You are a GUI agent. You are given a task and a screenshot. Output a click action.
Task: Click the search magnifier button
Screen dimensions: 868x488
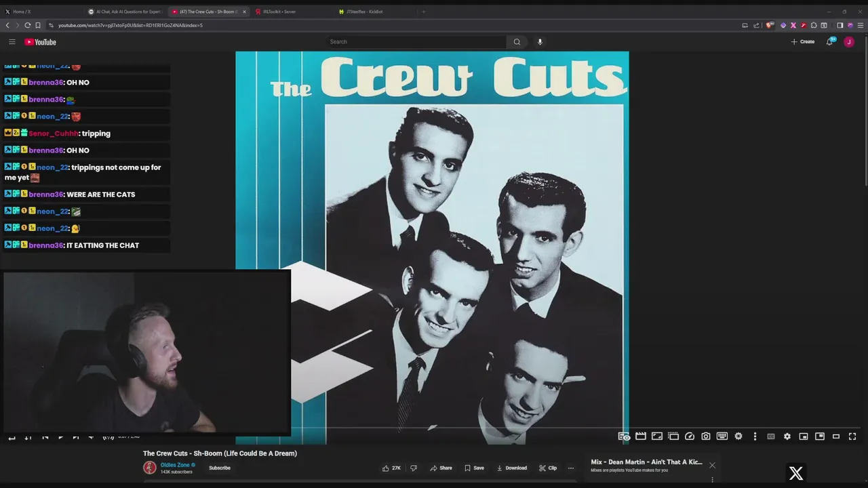click(517, 42)
